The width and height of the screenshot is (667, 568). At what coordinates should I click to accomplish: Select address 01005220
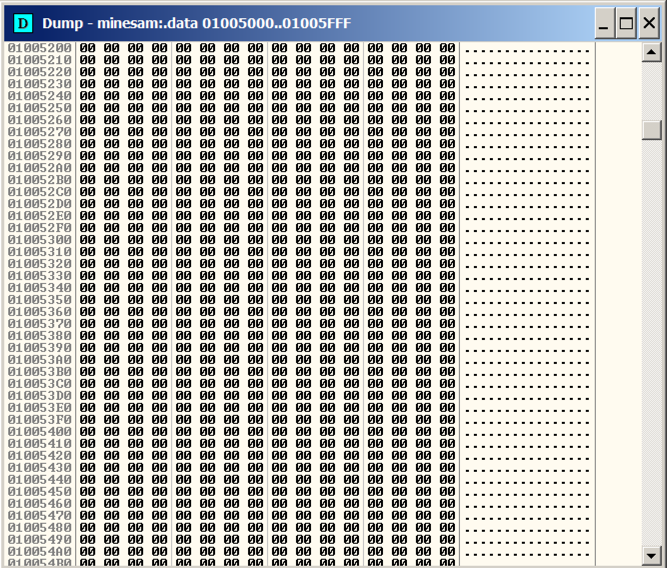(x=40, y=72)
